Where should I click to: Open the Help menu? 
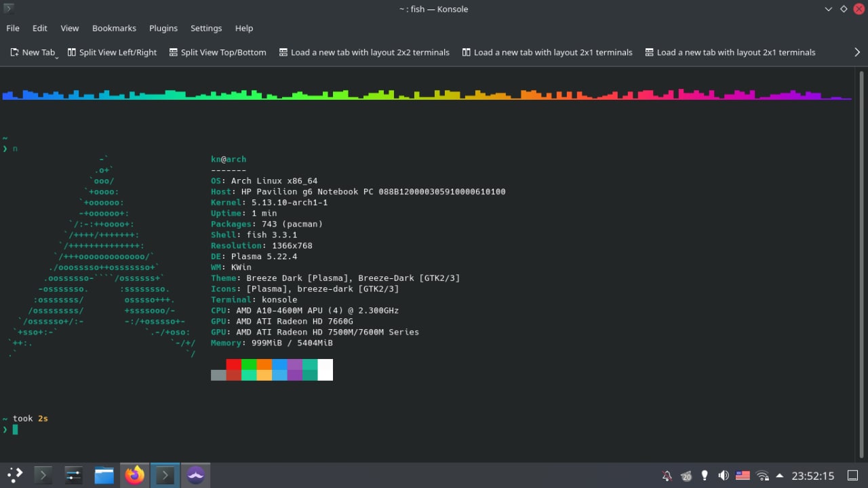[x=244, y=28]
